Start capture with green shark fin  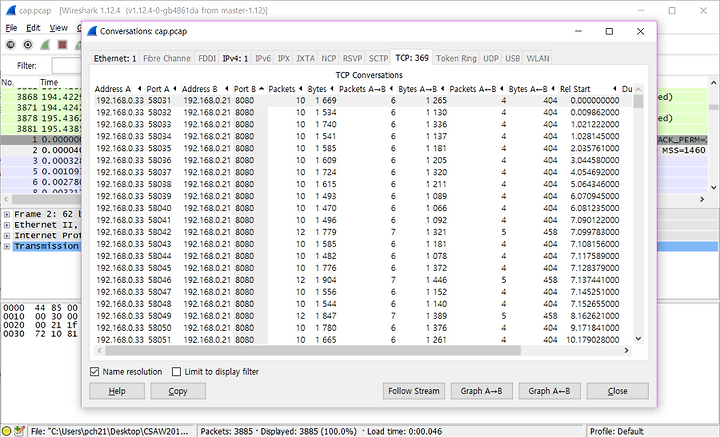tap(45, 45)
